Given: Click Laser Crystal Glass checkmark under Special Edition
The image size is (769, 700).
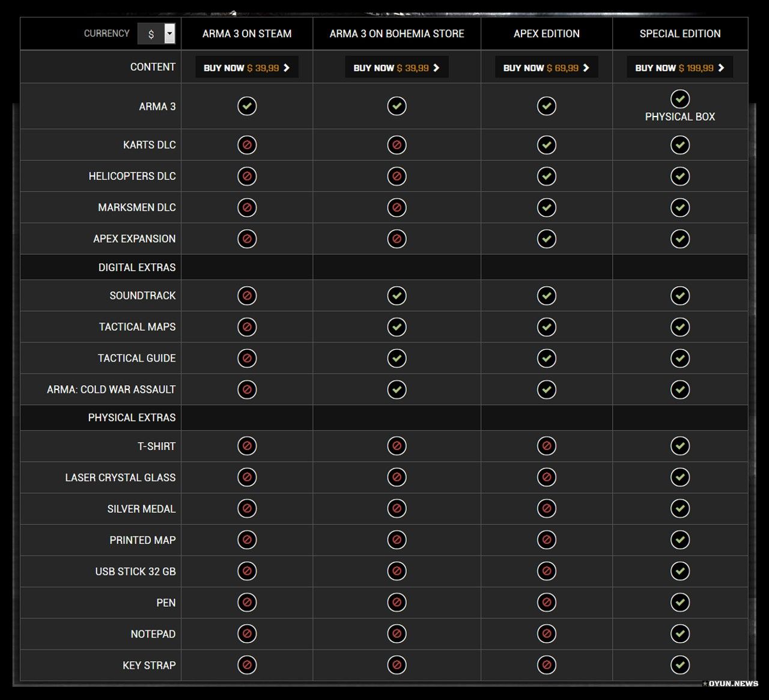Looking at the screenshot, I should tap(680, 477).
